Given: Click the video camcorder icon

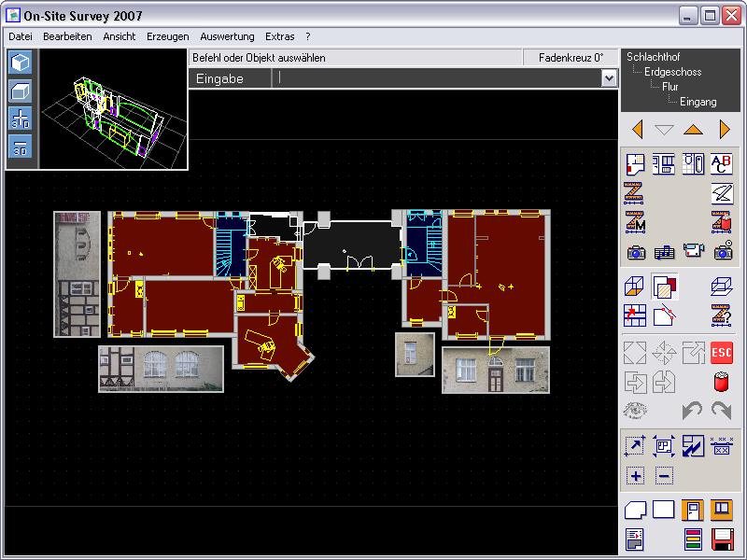Looking at the screenshot, I should pos(693,250).
